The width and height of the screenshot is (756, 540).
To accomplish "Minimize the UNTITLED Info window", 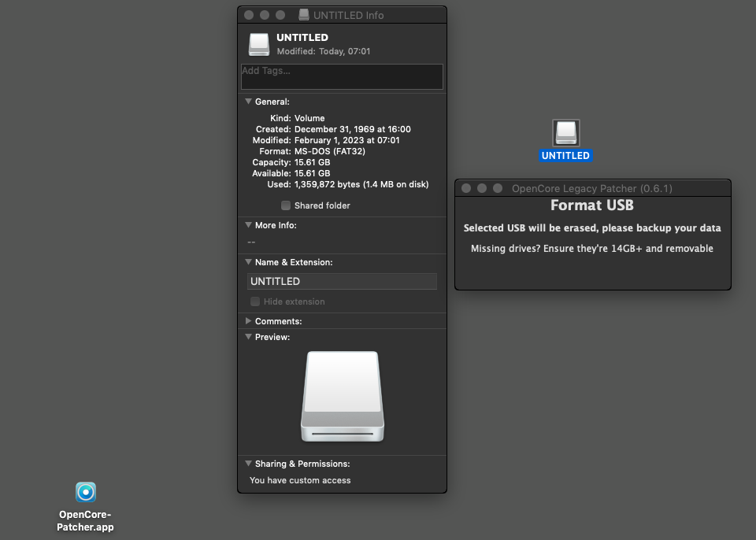I will click(x=265, y=15).
